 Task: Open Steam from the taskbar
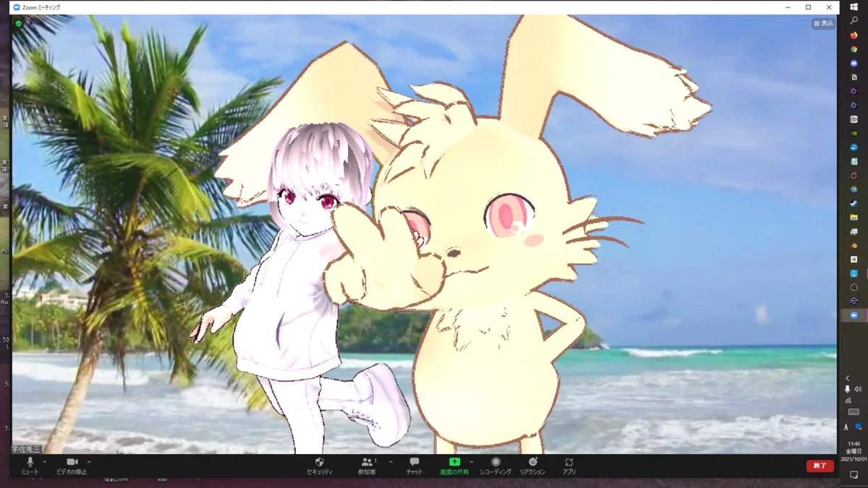coord(854,203)
